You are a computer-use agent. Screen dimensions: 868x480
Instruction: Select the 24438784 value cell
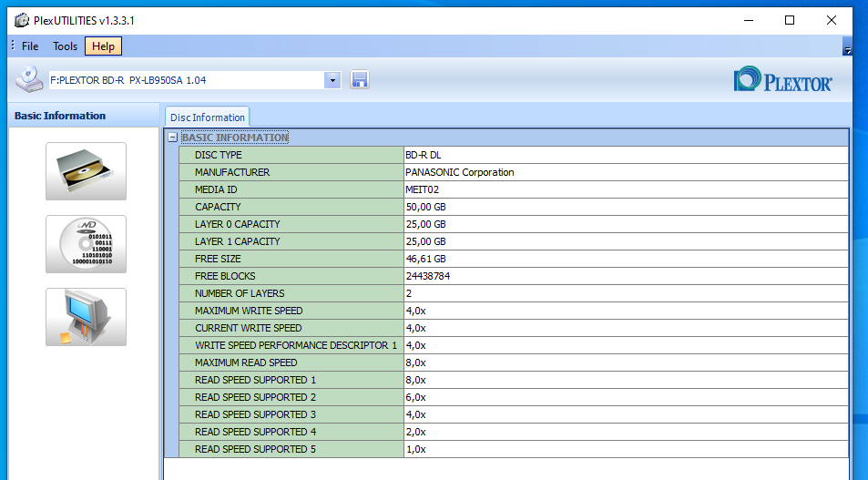tap(626, 276)
